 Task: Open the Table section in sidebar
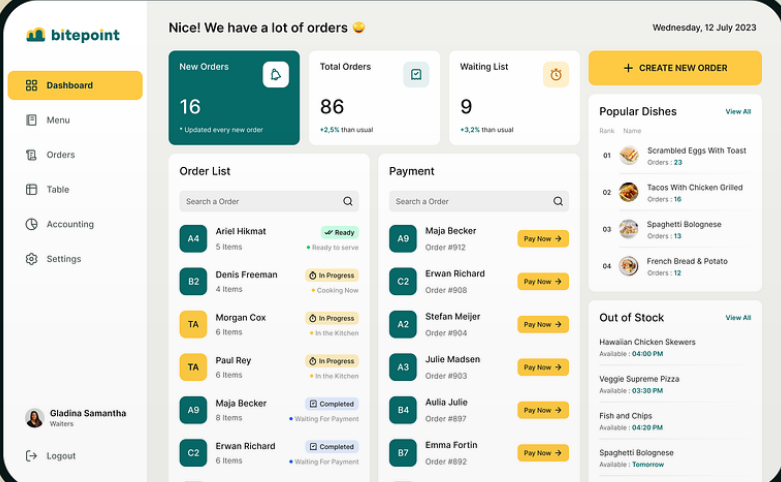point(57,189)
